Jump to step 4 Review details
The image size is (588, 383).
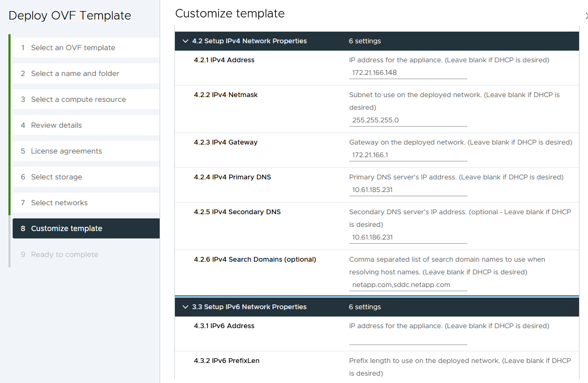pyautogui.click(x=56, y=125)
